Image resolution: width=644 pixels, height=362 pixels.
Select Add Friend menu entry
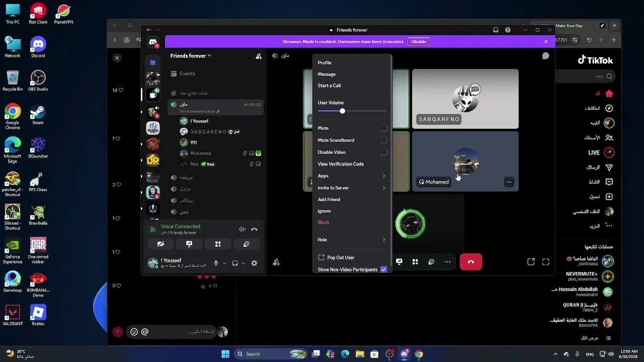pos(352,200)
